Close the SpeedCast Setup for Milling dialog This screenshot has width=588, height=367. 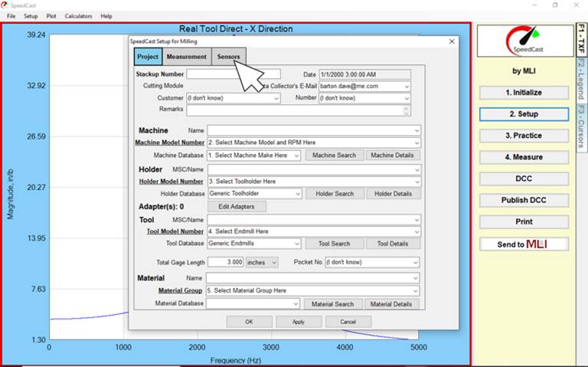click(x=452, y=41)
